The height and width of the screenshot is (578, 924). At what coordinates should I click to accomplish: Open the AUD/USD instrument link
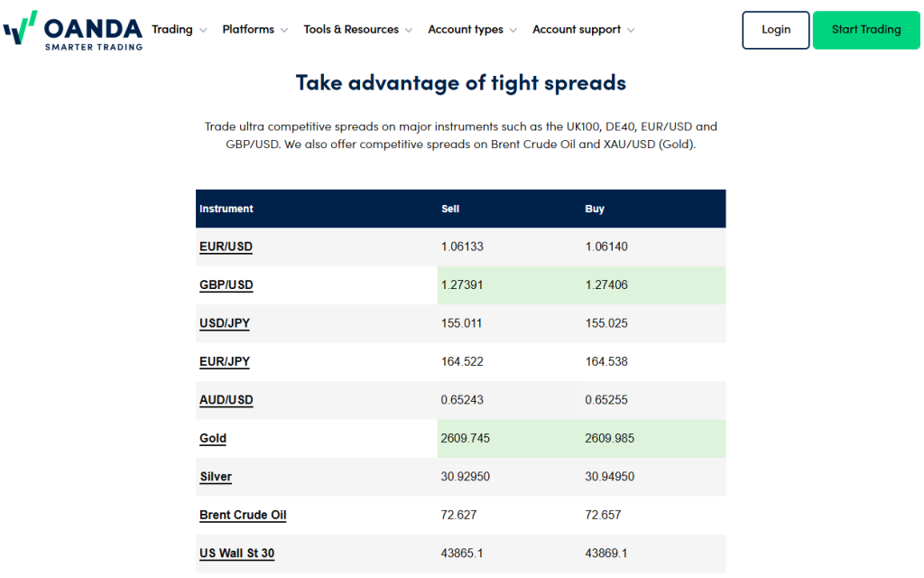(x=226, y=400)
